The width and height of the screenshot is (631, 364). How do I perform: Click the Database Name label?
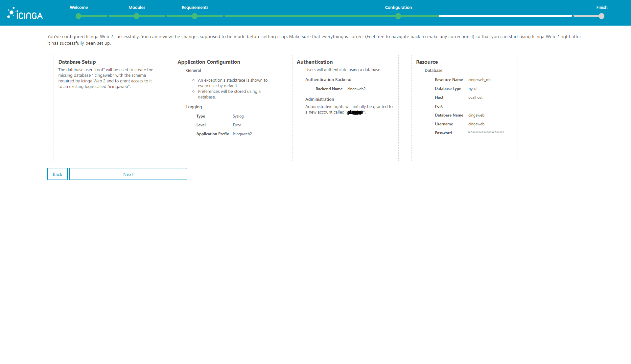pos(449,115)
